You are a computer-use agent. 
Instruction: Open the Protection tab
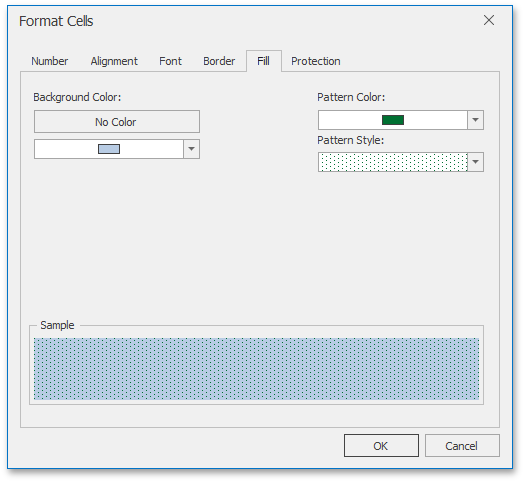pos(316,61)
